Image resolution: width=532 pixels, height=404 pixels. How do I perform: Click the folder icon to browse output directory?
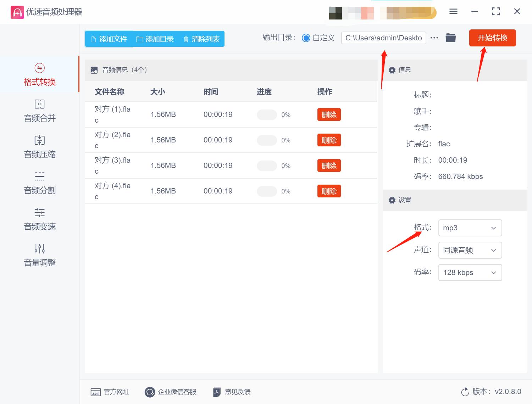click(450, 37)
